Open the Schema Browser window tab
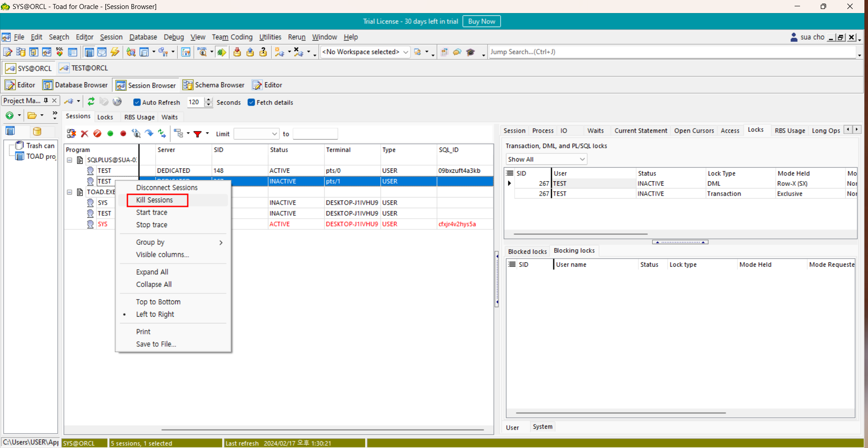 pyautogui.click(x=214, y=85)
